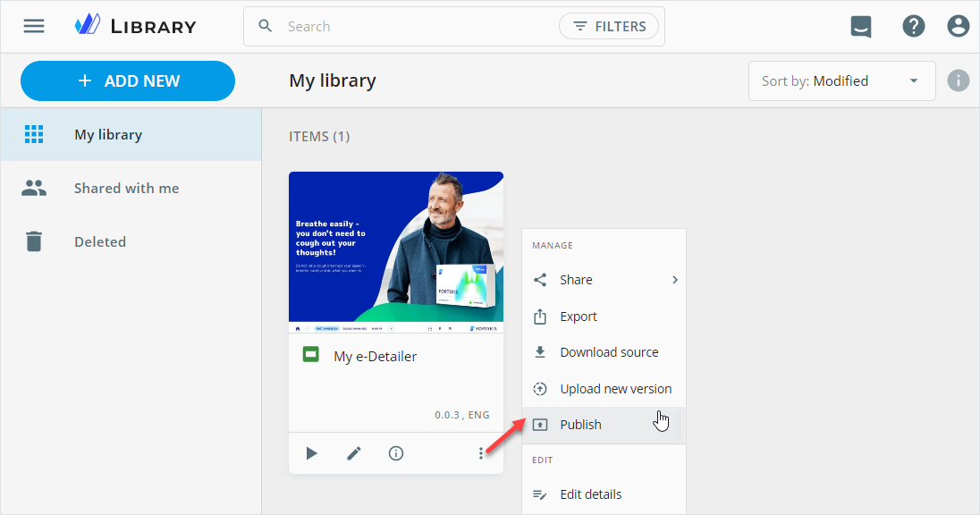Screen dimensions: 980x515
Task: Choose Export in the manage menu
Action: pyautogui.click(x=579, y=317)
